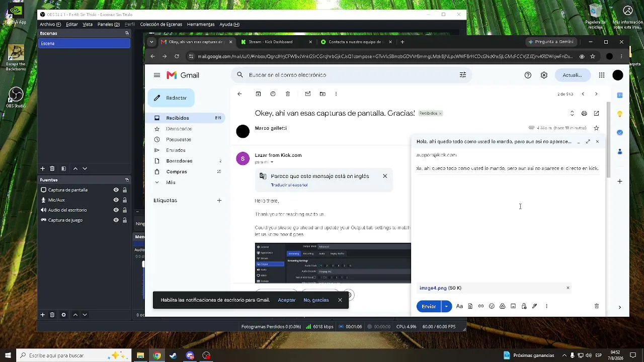
Task: Insert a photo in compose message
Action: coord(513,306)
